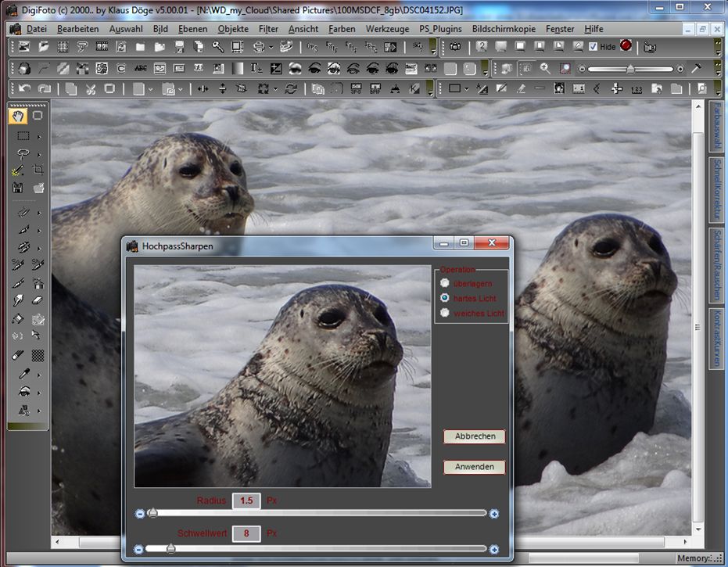Click the Anwenden button
This screenshot has height=567, width=728.
click(474, 467)
